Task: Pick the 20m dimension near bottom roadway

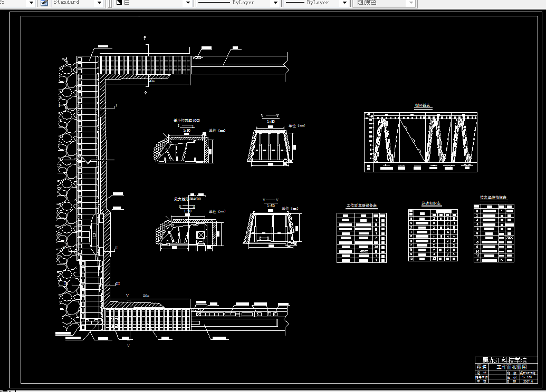Action: (x=146, y=296)
